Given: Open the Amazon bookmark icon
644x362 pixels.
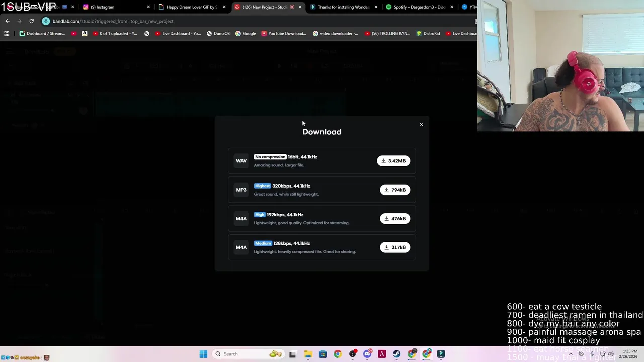Looking at the screenshot, I should click(x=84, y=34).
